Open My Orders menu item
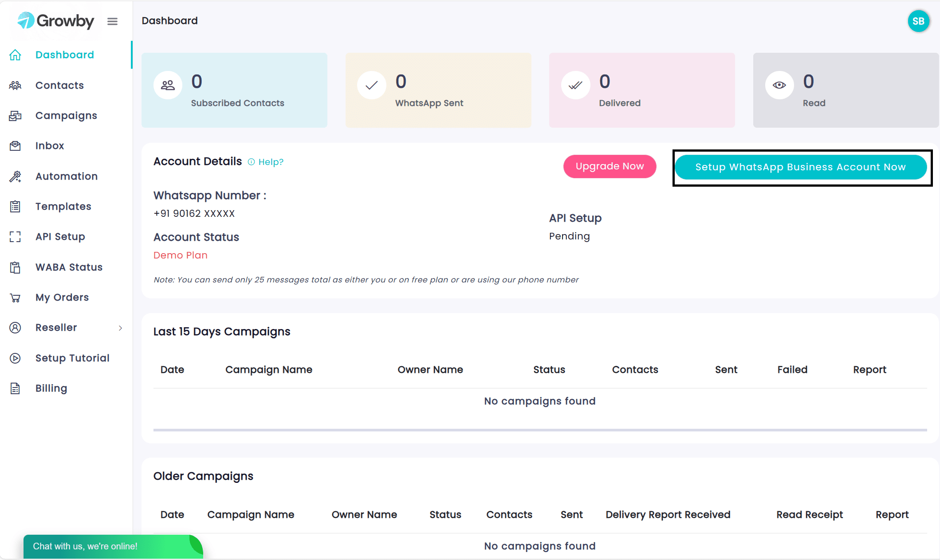This screenshot has height=560, width=940. 62,298
